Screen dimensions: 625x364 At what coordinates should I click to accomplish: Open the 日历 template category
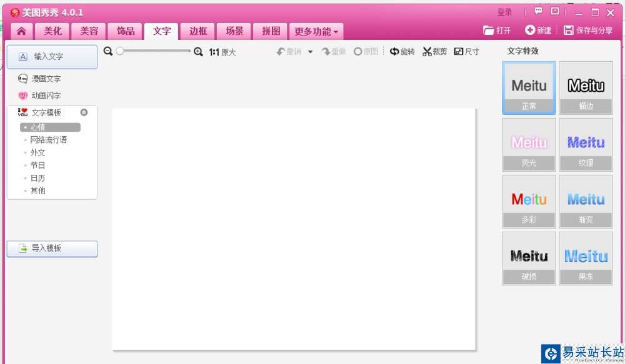pyautogui.click(x=37, y=178)
